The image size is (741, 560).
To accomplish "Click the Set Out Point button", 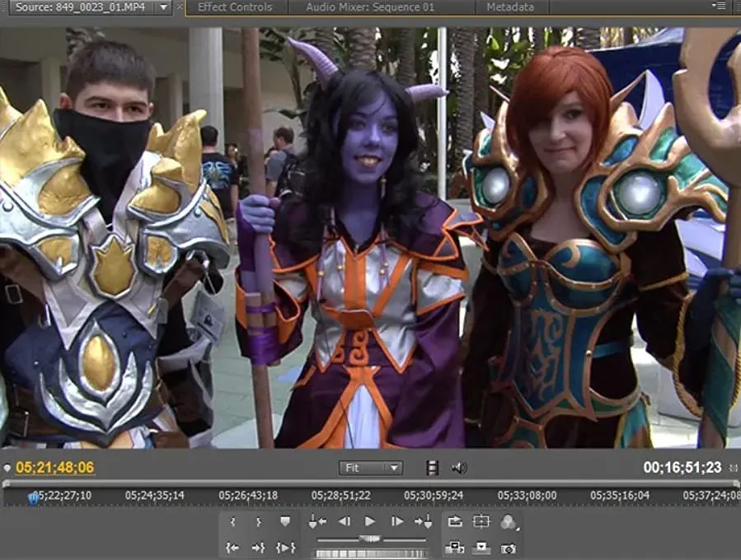I will coord(259,522).
